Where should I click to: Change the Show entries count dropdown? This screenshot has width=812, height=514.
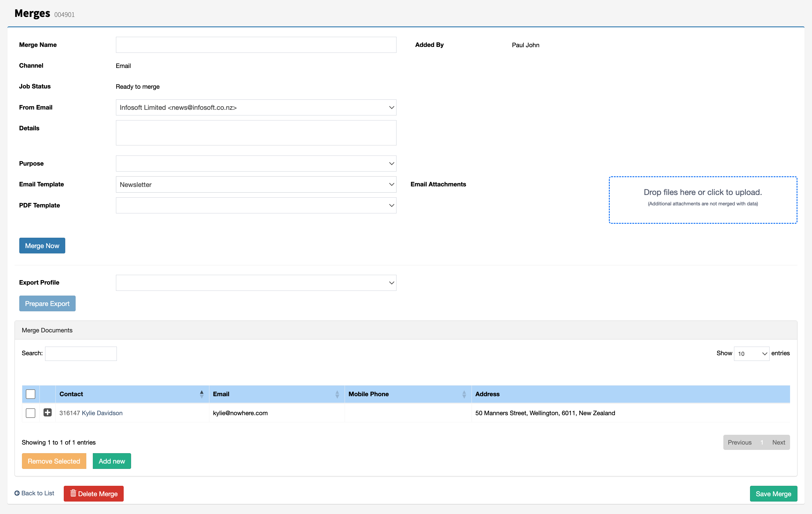[751, 353]
